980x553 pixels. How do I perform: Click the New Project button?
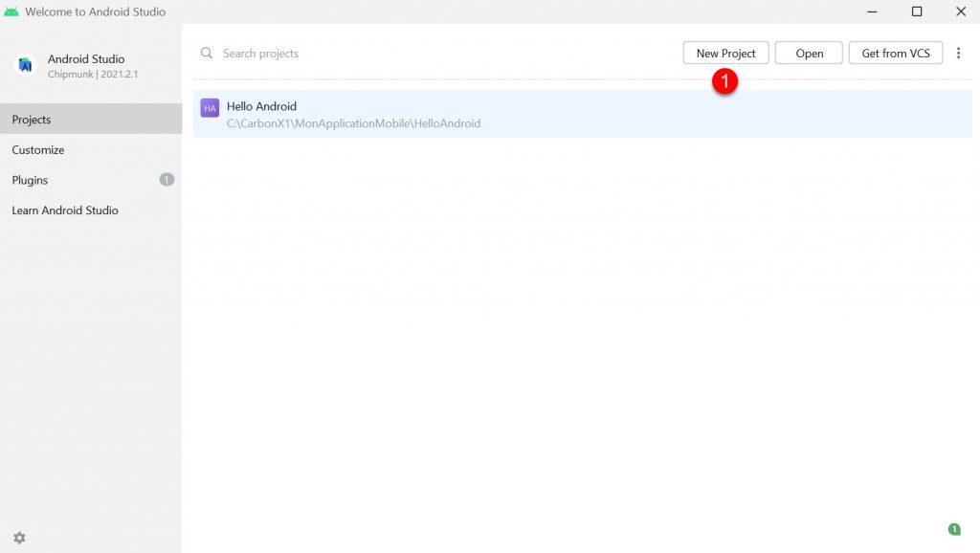pos(725,54)
